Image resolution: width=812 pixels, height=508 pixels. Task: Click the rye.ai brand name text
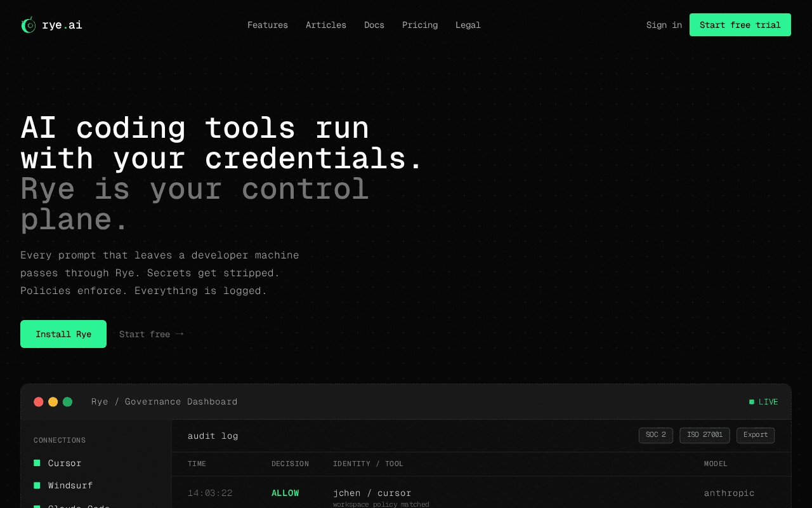62,25
